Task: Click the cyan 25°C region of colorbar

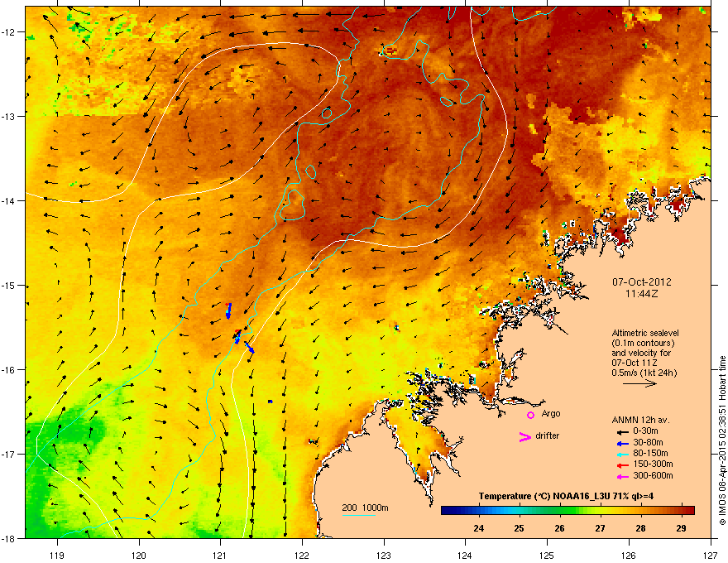Action: point(519,510)
